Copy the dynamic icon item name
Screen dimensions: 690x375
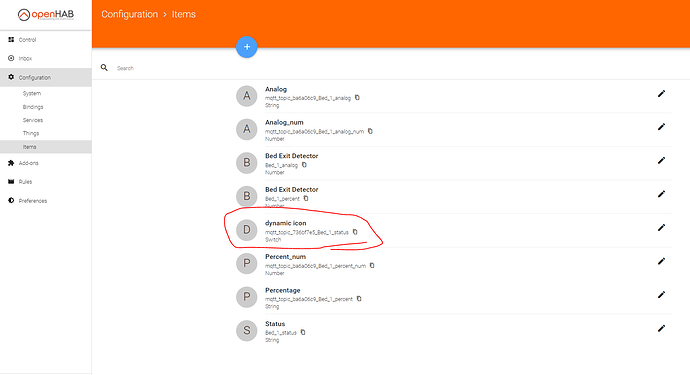355,232
